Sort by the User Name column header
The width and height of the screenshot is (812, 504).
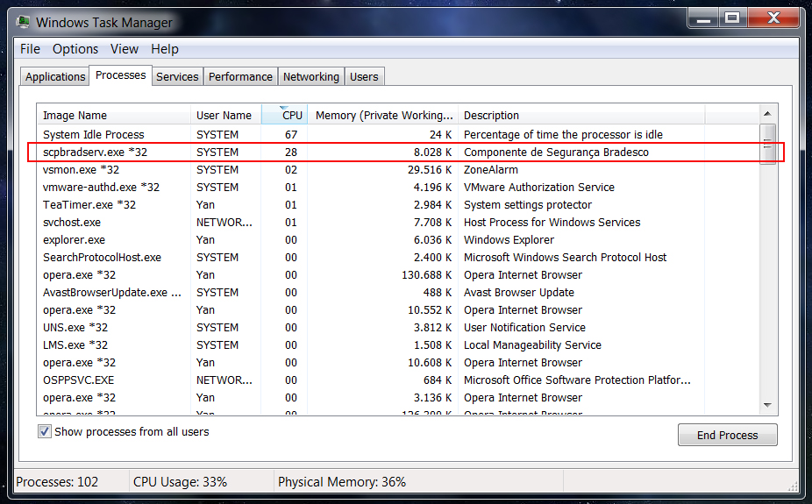pyautogui.click(x=225, y=115)
